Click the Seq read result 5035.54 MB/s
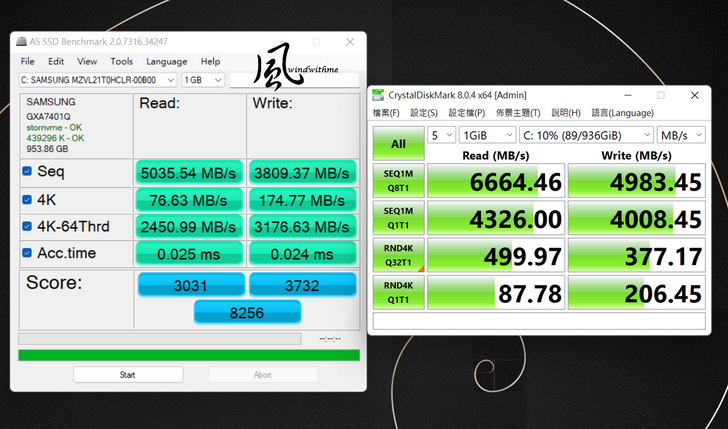 coord(188,173)
